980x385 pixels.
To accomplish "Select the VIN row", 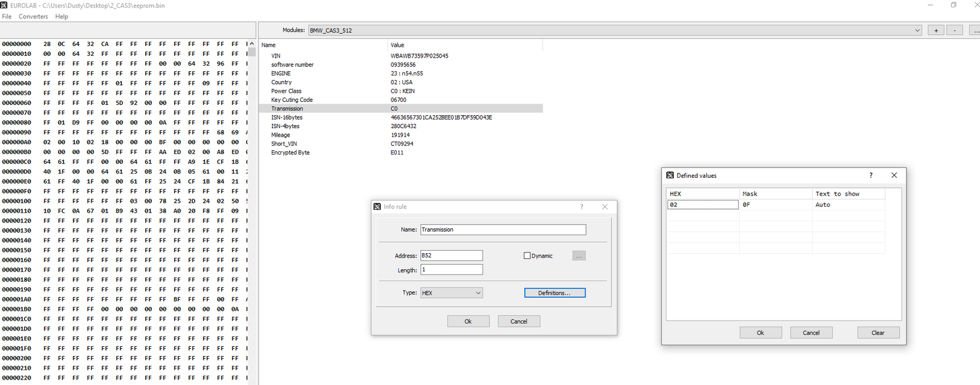I will point(402,56).
